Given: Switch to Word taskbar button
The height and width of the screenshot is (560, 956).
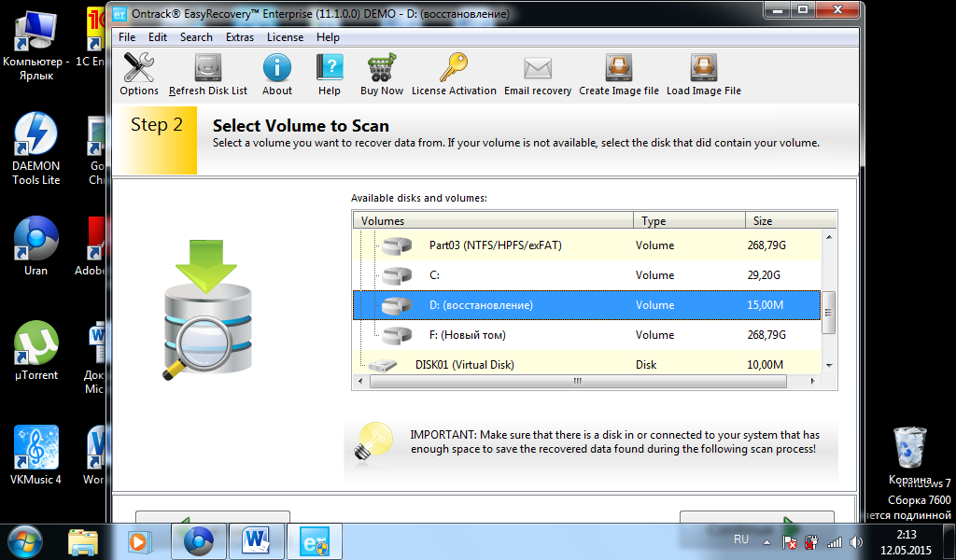Looking at the screenshot, I should point(256,541).
